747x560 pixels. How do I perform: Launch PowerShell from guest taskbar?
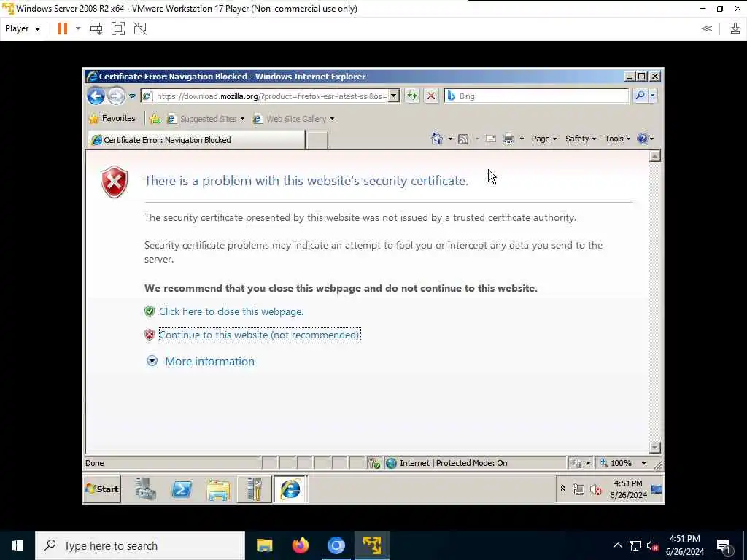(182, 489)
